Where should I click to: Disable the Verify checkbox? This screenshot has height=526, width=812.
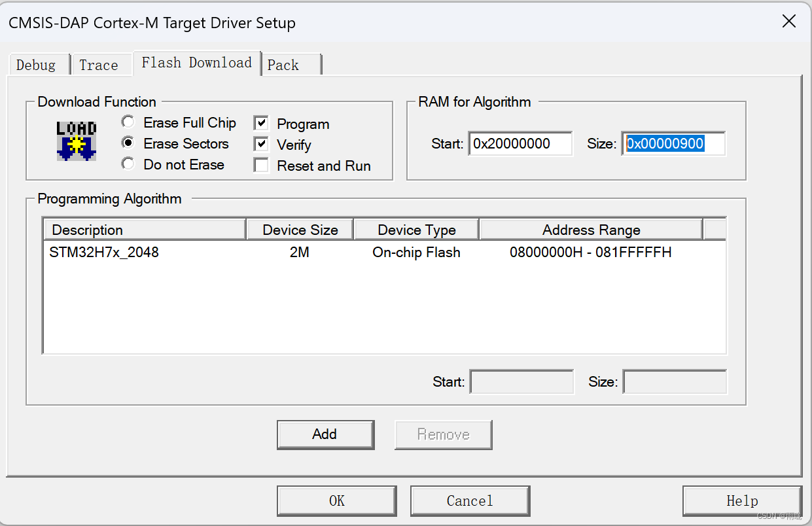(x=261, y=143)
